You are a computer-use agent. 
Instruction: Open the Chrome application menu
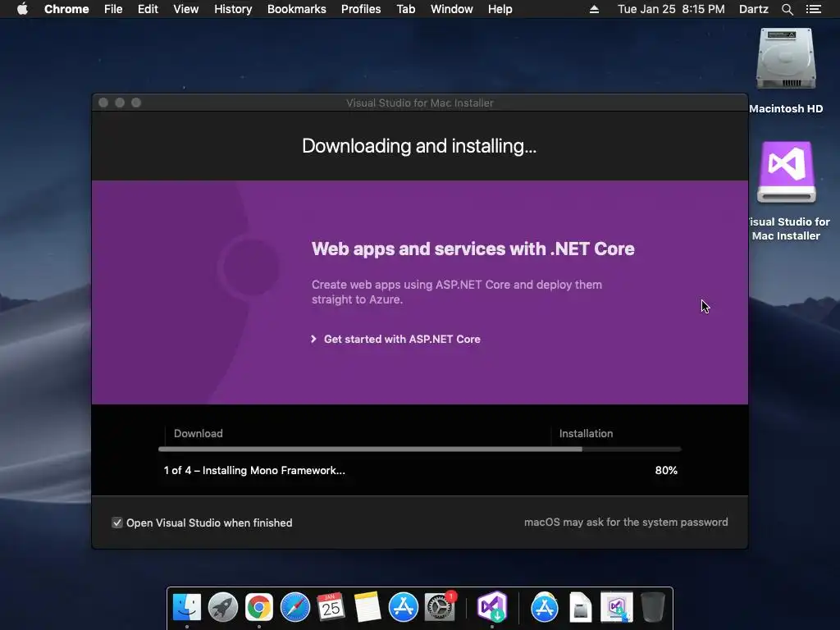tap(66, 9)
